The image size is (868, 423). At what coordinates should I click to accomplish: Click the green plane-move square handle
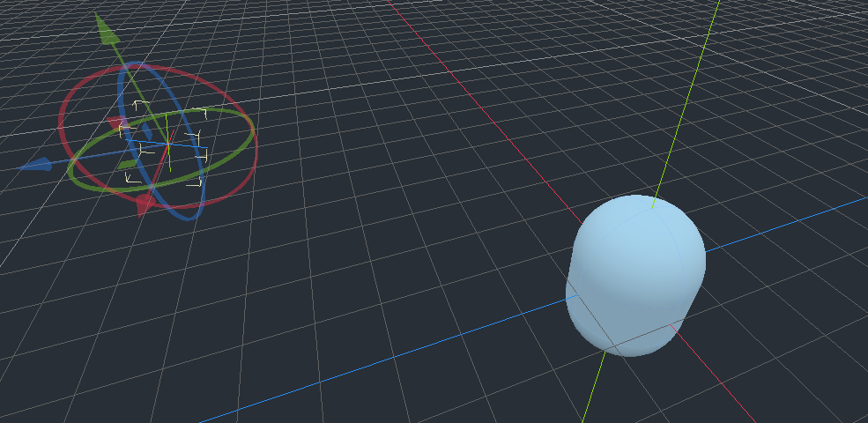click(127, 165)
